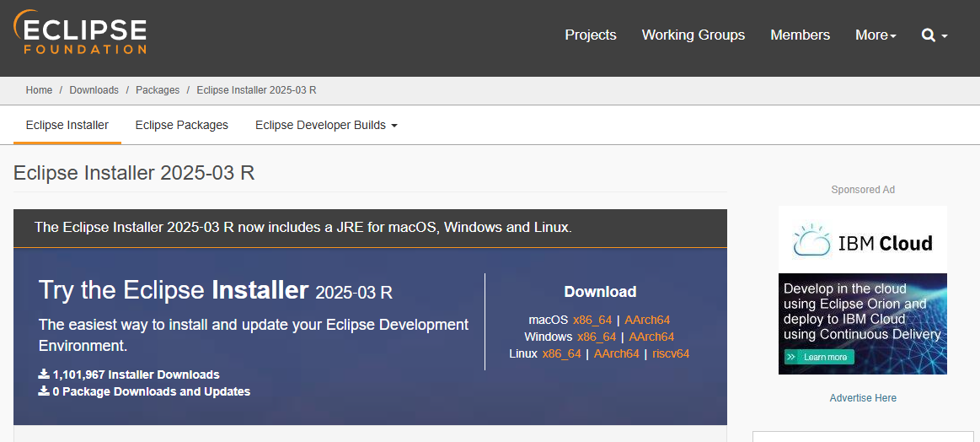The image size is (980, 442).
Task: Click the Download heading in the banner
Action: click(x=600, y=292)
